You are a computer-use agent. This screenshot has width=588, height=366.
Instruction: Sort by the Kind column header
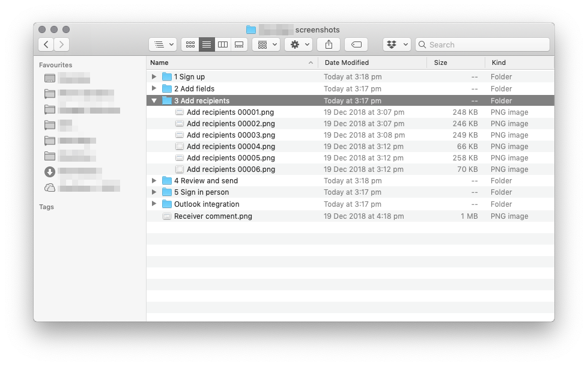pyautogui.click(x=520, y=63)
